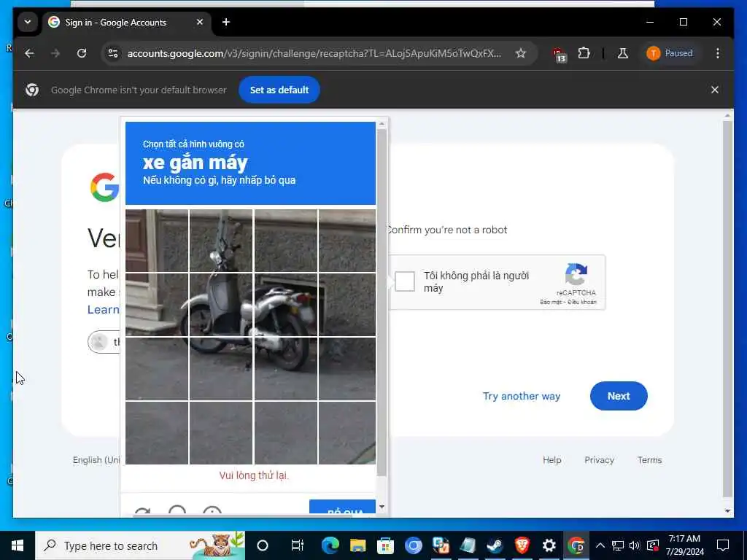Focus the accounts.google.com address bar
The width and height of the screenshot is (747, 560).
(x=314, y=53)
